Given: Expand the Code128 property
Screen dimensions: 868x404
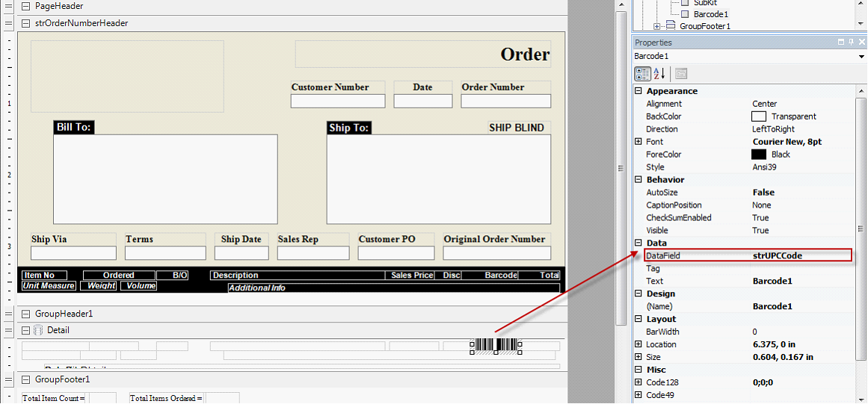Looking at the screenshot, I should (x=638, y=383).
